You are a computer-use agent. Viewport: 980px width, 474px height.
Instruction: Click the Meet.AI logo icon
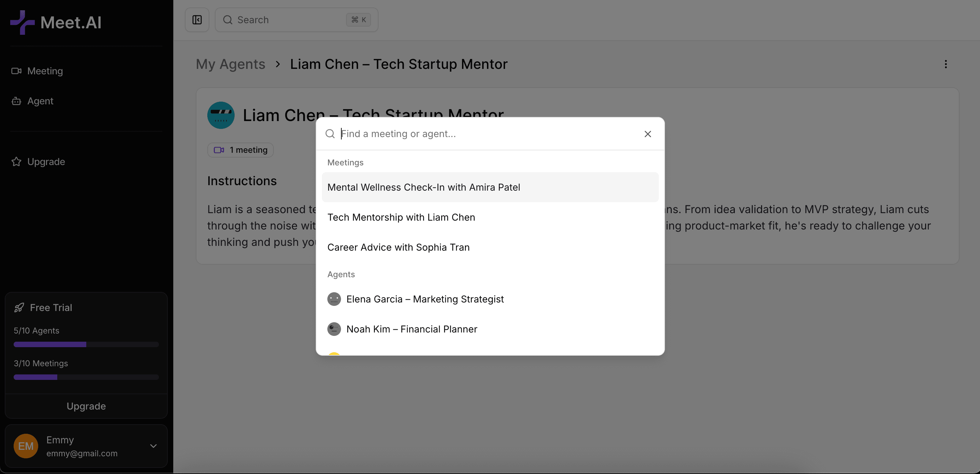pos(22,23)
